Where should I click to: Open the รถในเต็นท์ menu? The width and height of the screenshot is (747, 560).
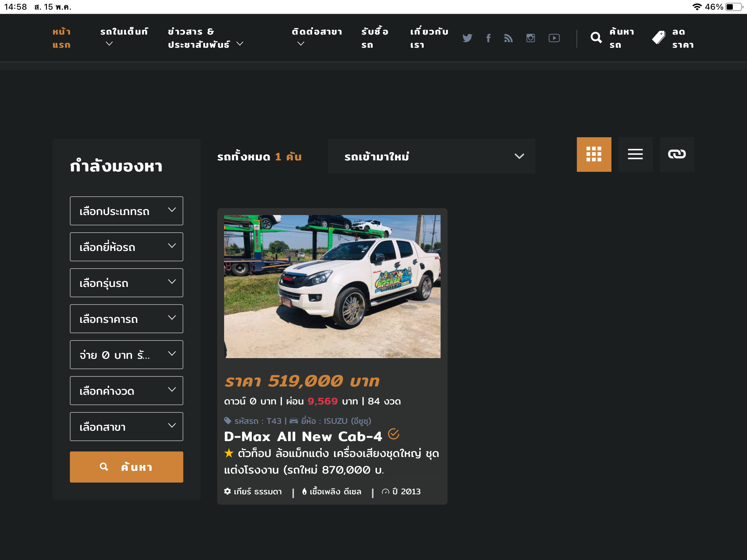click(x=124, y=37)
